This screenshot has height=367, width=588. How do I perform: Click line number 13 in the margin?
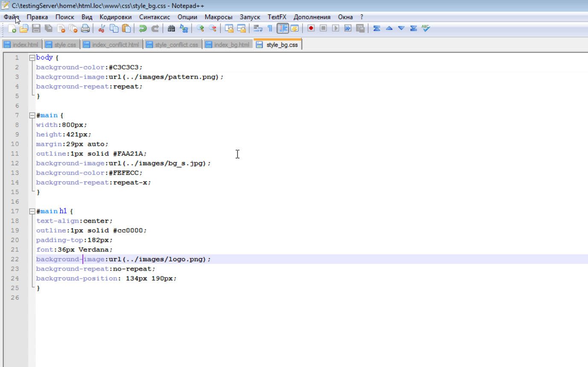17,173
